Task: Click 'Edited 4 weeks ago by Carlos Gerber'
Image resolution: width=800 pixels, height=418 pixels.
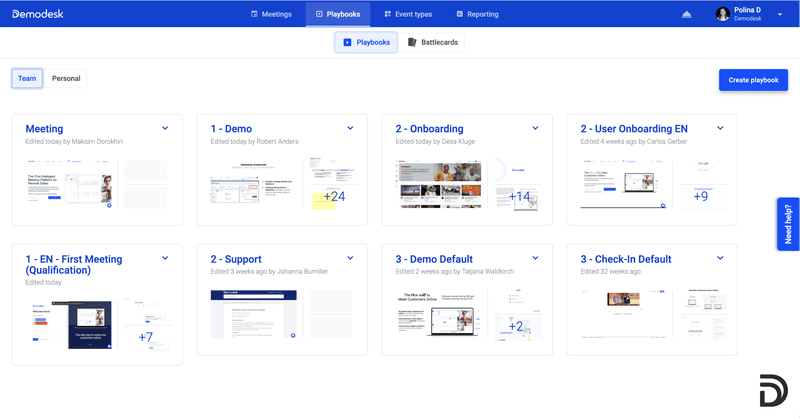Action: point(633,141)
